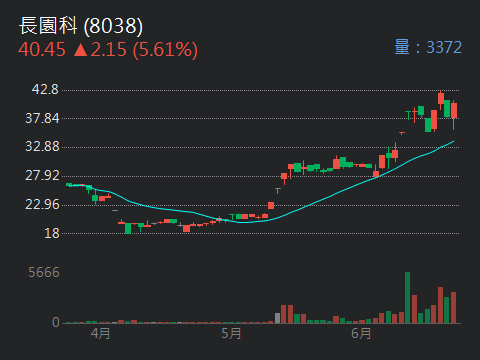Click the volume label 量：3372
This screenshot has height=360, width=480.
[x=428, y=47]
